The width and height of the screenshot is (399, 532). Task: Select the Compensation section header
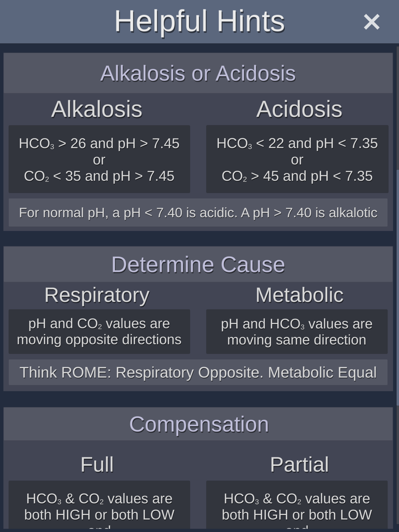[199, 424]
